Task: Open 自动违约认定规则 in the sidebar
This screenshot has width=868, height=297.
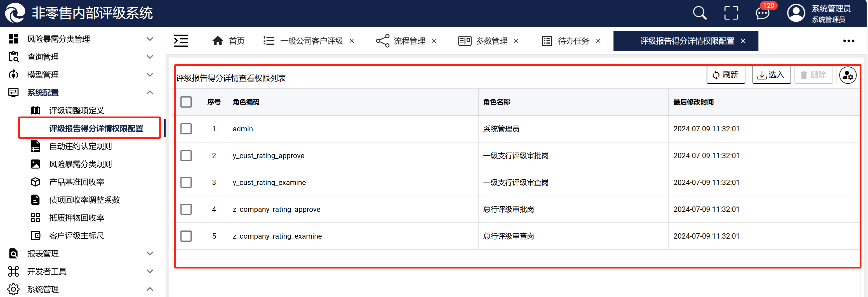Action: pos(80,146)
